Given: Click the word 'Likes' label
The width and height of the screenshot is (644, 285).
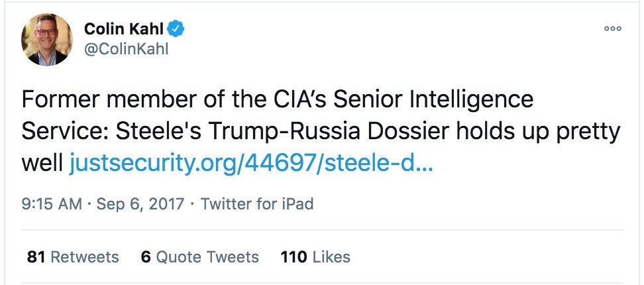Looking at the screenshot, I should click(x=331, y=257).
